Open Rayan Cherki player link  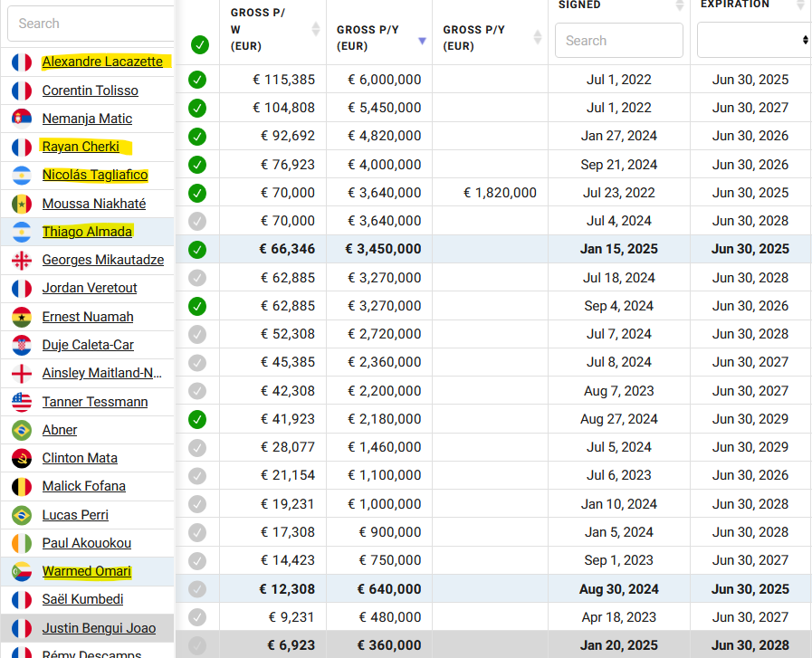(x=81, y=147)
